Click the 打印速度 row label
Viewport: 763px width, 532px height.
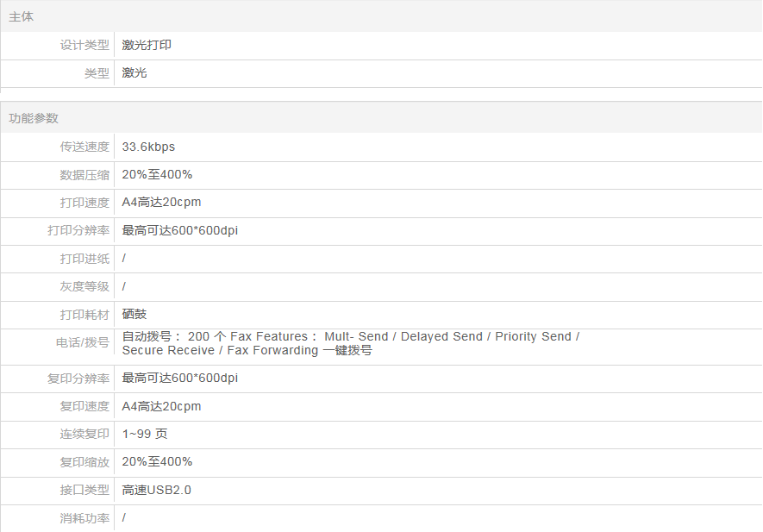[84, 203]
